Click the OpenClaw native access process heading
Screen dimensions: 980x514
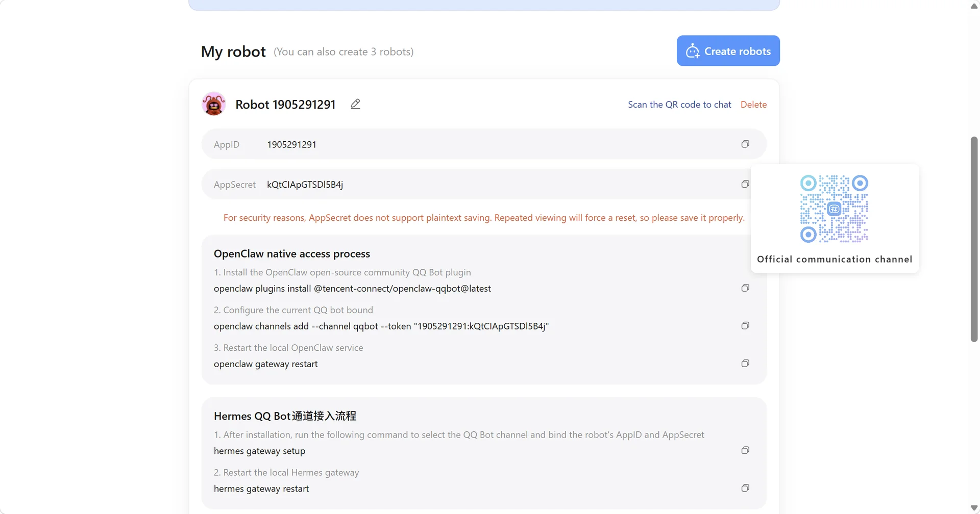(292, 254)
